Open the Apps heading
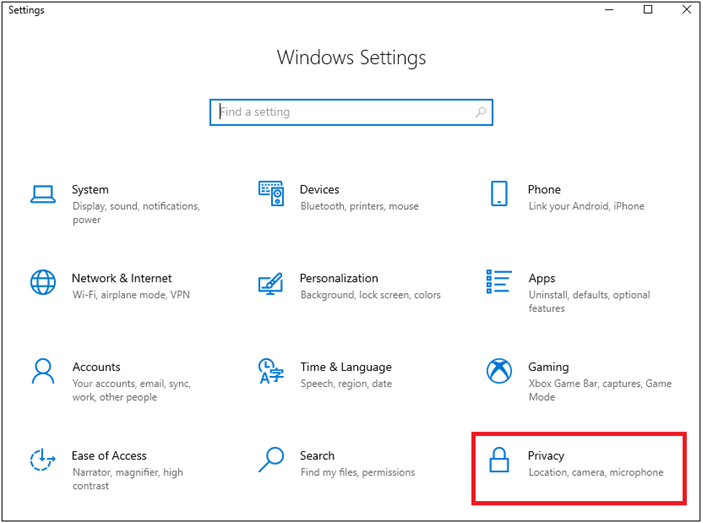This screenshot has width=703, height=523. [542, 279]
